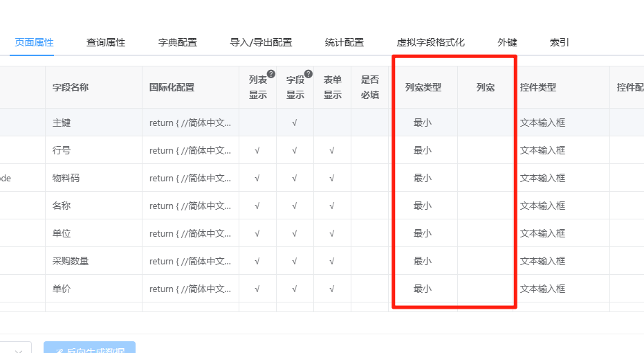Click 反向生成数据 button
644x353 pixels.
tap(89, 347)
